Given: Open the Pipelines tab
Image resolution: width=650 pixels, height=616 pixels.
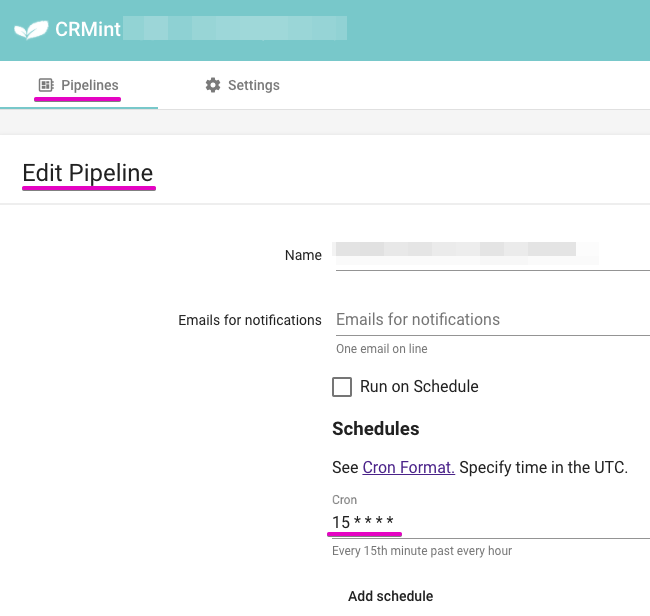Looking at the screenshot, I should click(78, 85).
